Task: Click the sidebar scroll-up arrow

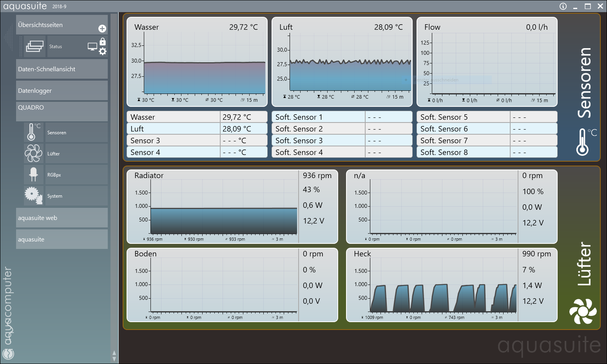Action: click(114, 353)
